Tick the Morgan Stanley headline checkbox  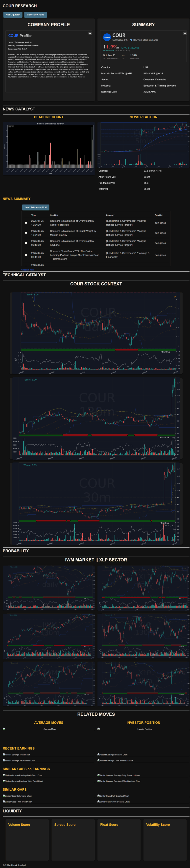[x=26, y=233]
